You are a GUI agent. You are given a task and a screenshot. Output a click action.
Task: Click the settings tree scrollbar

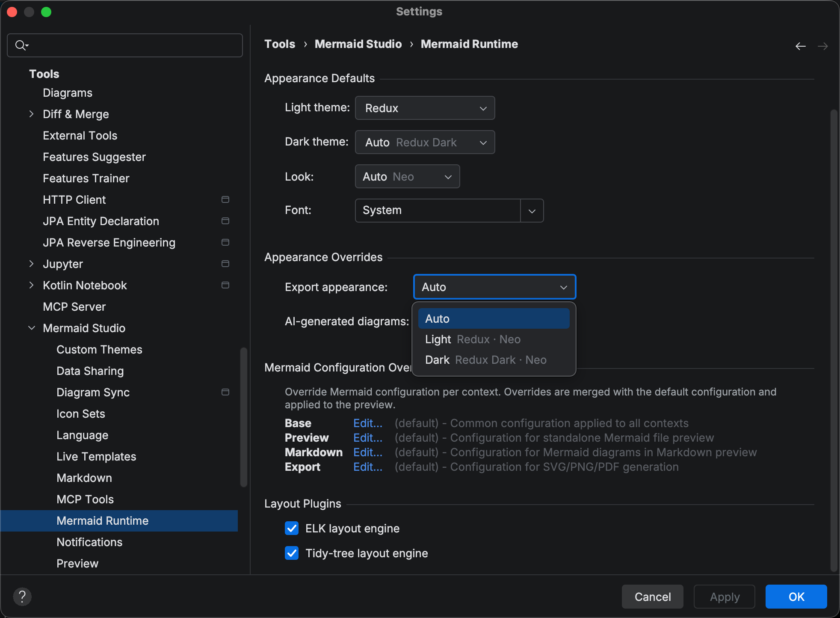[x=244, y=417]
